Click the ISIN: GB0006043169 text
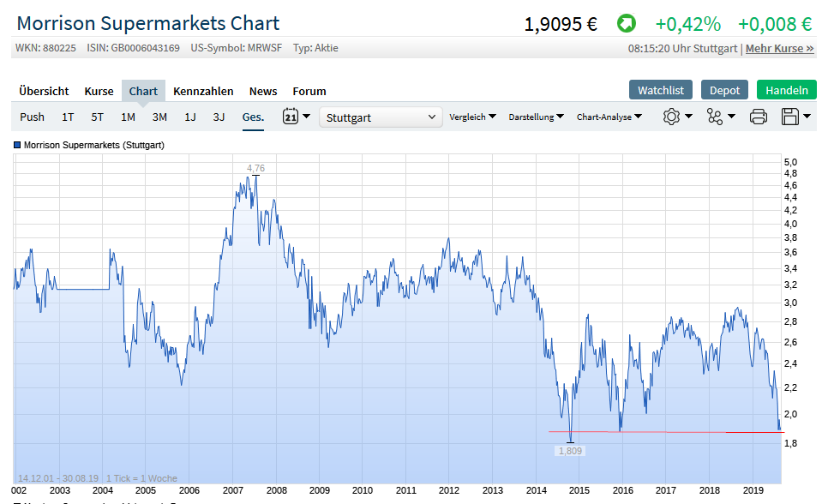 [133, 48]
